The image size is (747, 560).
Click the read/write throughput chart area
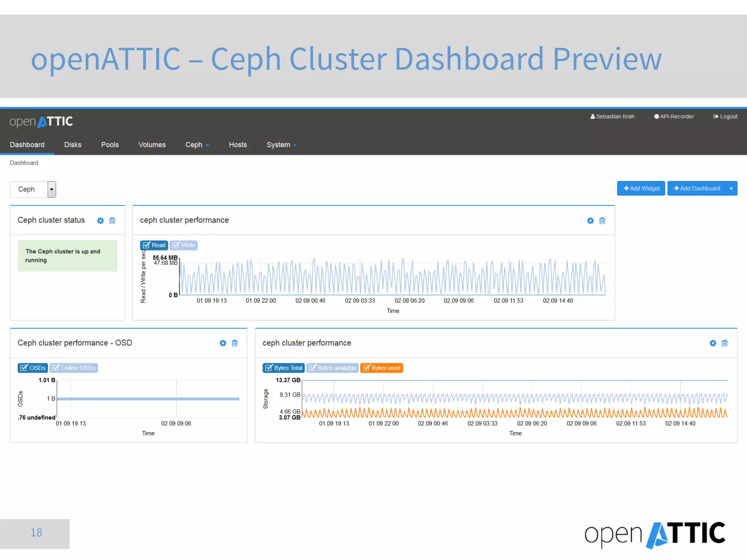tap(392, 276)
